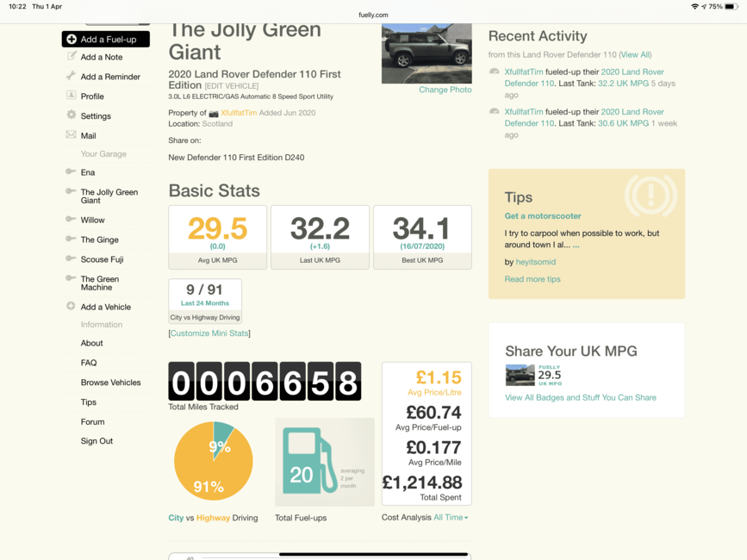Screen dimensions: 747x560
Task: Click key icon beside The Jolly Green Giant
Action: point(71,191)
